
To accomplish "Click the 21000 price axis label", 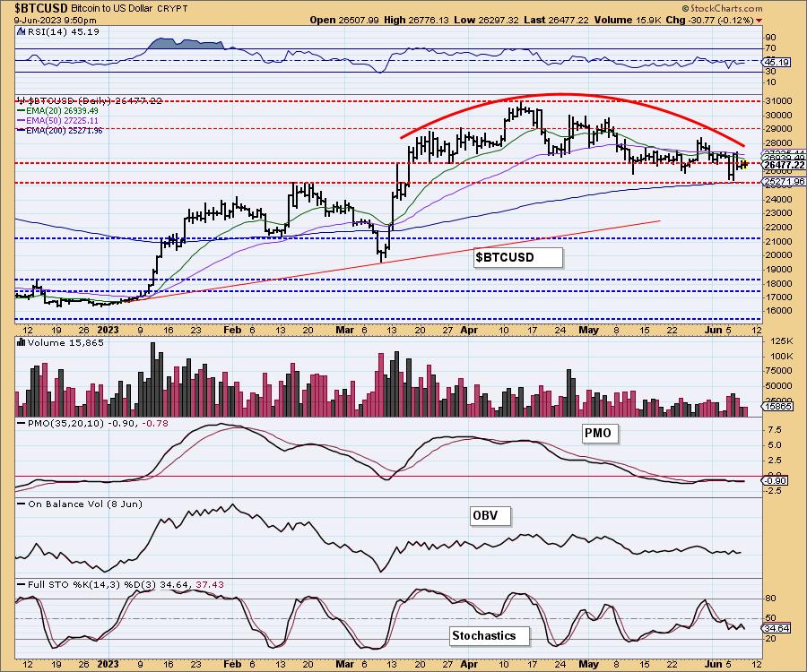I will coord(777,241).
